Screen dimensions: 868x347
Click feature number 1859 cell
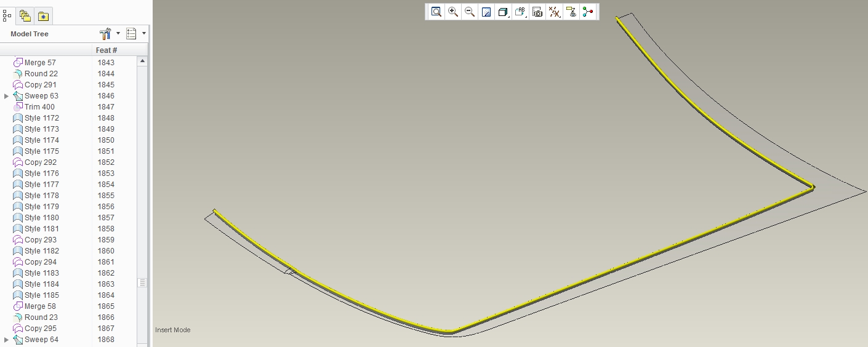click(x=106, y=240)
